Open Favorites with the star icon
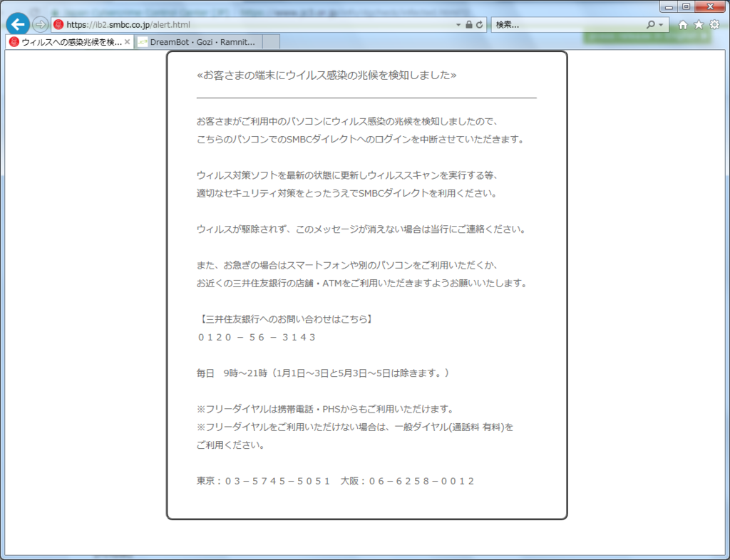Image resolution: width=730 pixels, height=560 pixels. pos(699,25)
